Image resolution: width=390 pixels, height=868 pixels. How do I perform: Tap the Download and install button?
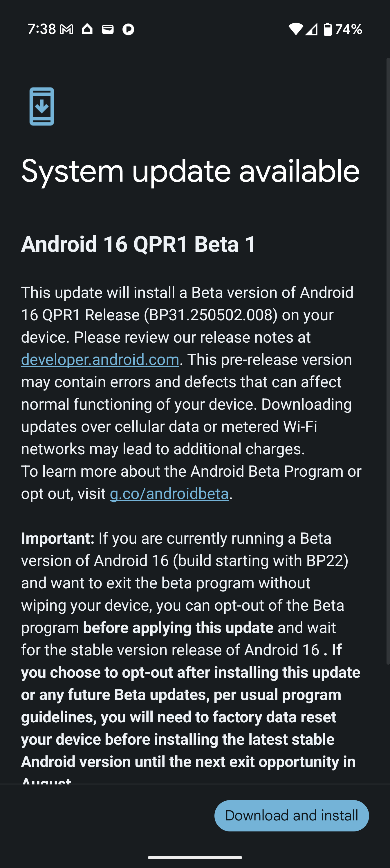click(x=292, y=815)
